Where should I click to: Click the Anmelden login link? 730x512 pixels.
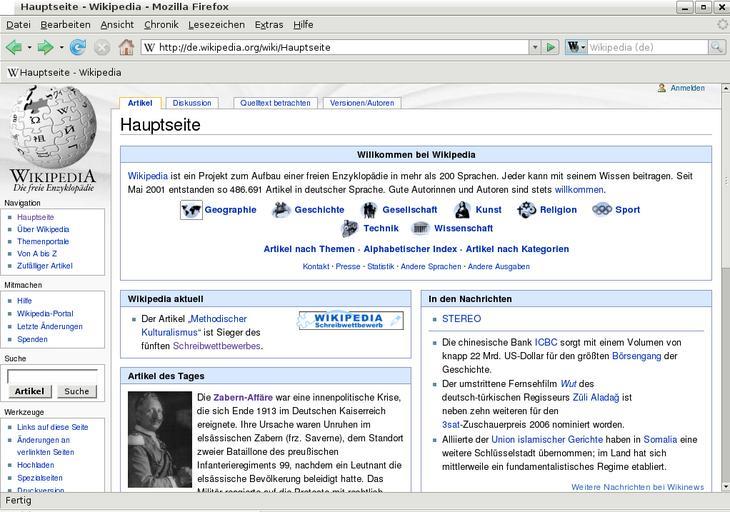686,88
